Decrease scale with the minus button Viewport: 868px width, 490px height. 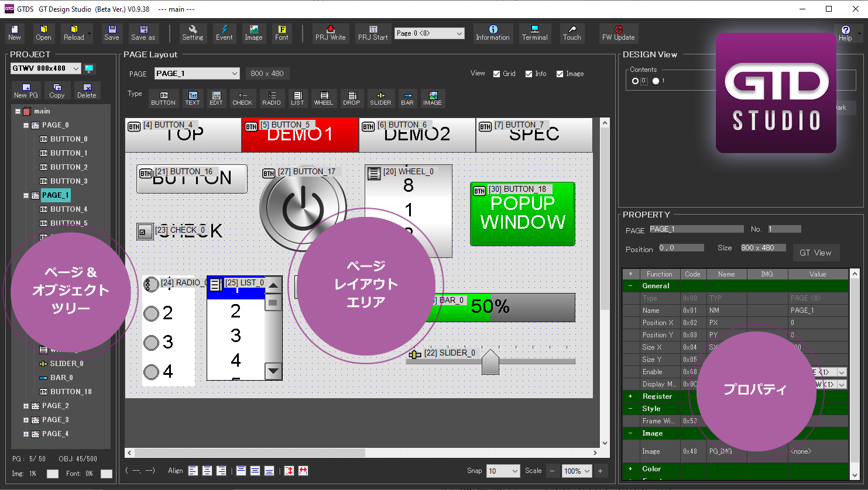[x=552, y=471]
